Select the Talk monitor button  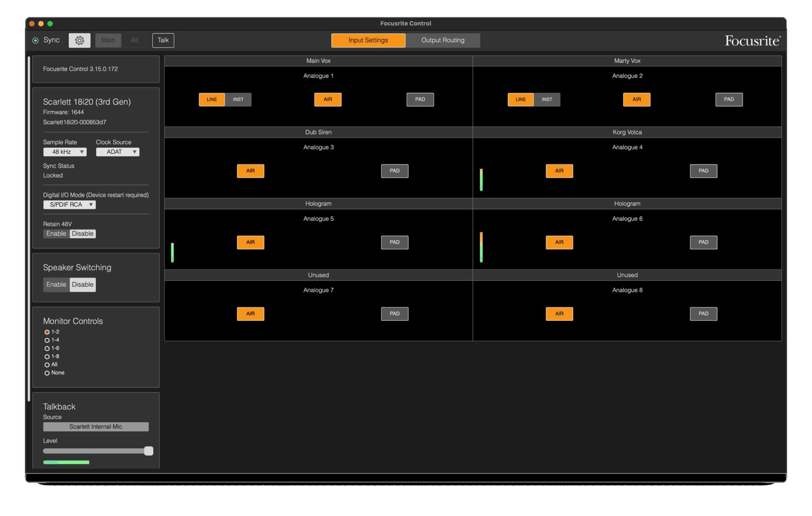tap(163, 40)
